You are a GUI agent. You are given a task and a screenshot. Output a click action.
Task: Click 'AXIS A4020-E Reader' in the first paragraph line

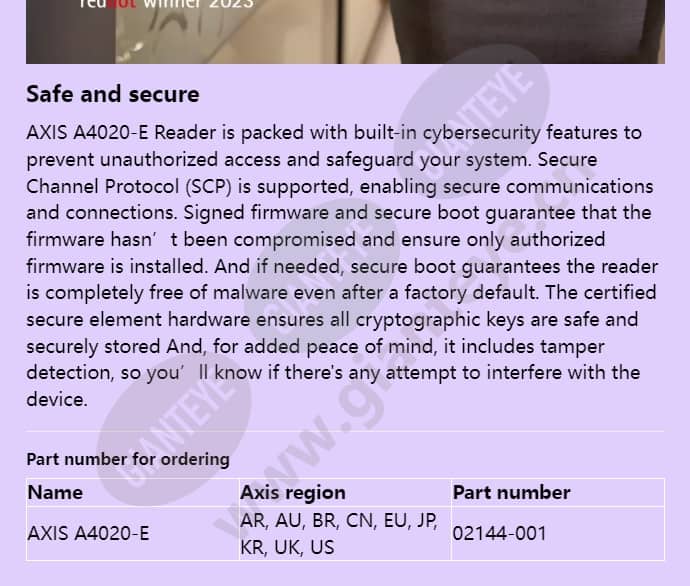121,132
